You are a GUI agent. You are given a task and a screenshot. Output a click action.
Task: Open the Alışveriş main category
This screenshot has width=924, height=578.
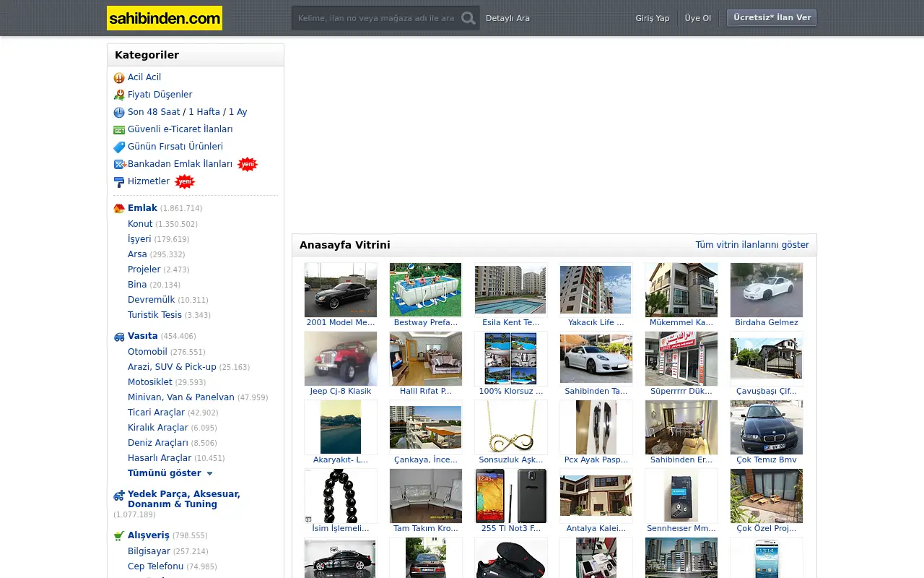pos(149,535)
